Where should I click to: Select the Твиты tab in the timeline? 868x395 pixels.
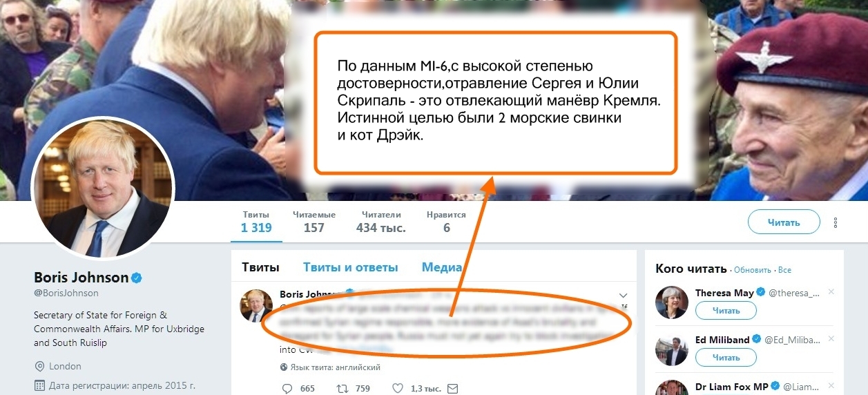(x=261, y=267)
